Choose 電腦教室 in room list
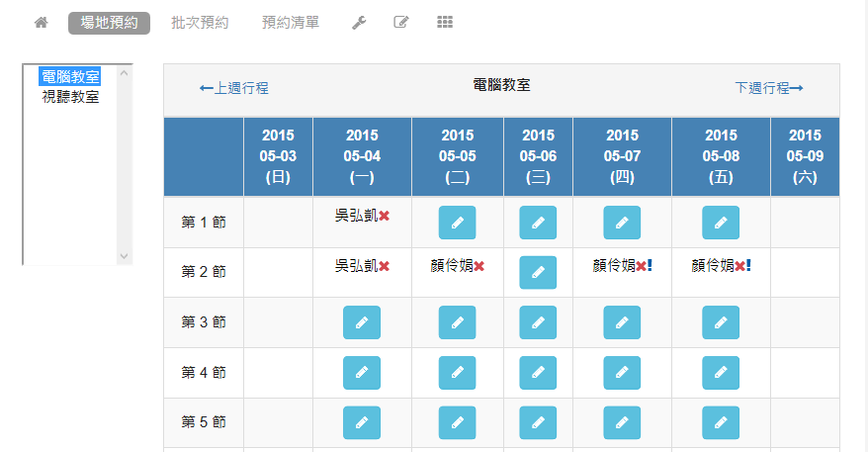The height and width of the screenshot is (452, 868). tap(70, 77)
